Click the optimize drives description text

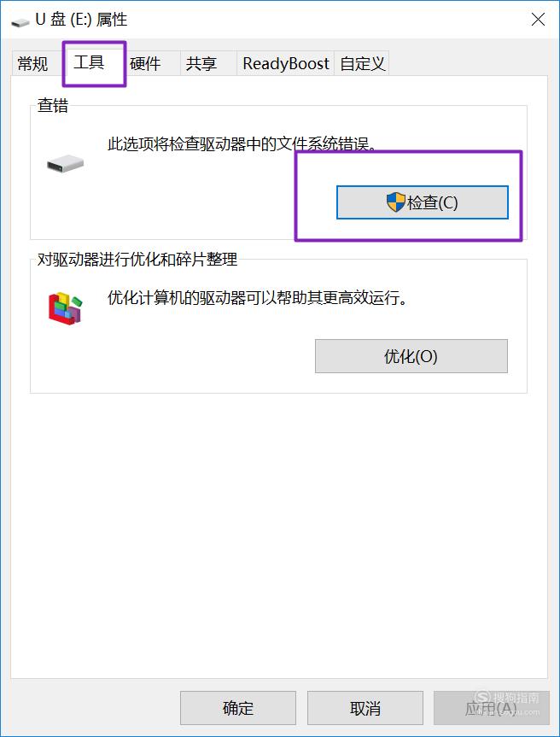(258, 297)
